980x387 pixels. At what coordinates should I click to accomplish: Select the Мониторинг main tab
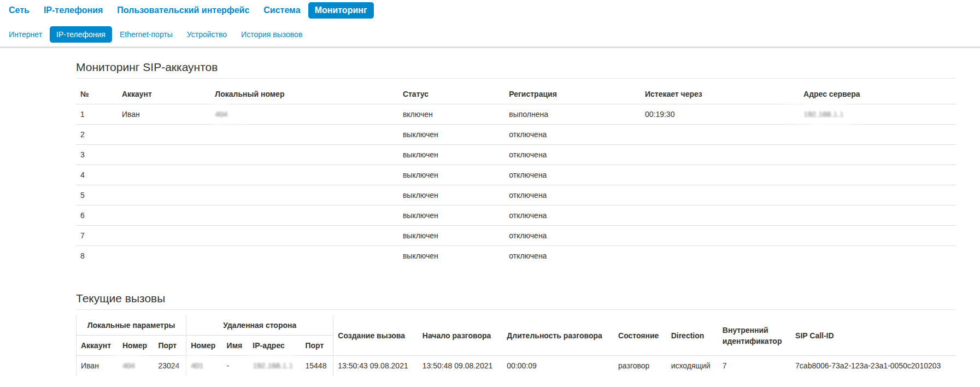click(x=341, y=10)
